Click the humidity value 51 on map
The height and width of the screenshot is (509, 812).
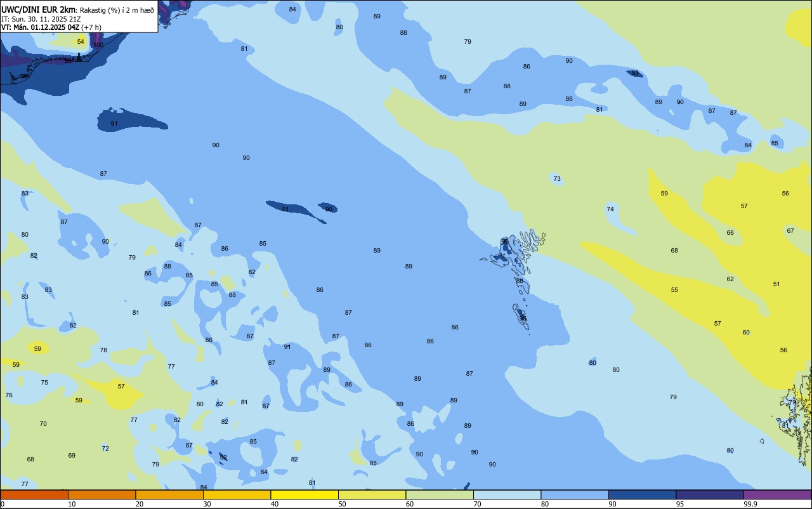click(776, 284)
